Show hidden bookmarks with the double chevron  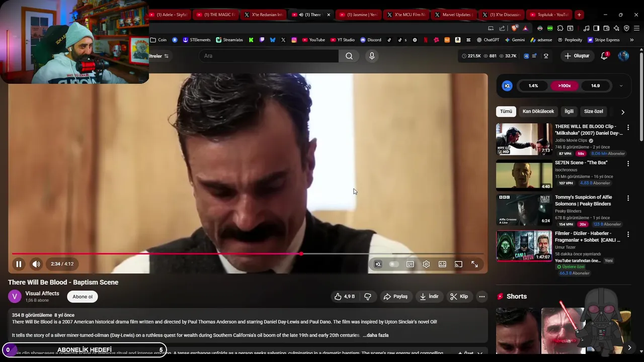[632, 40]
